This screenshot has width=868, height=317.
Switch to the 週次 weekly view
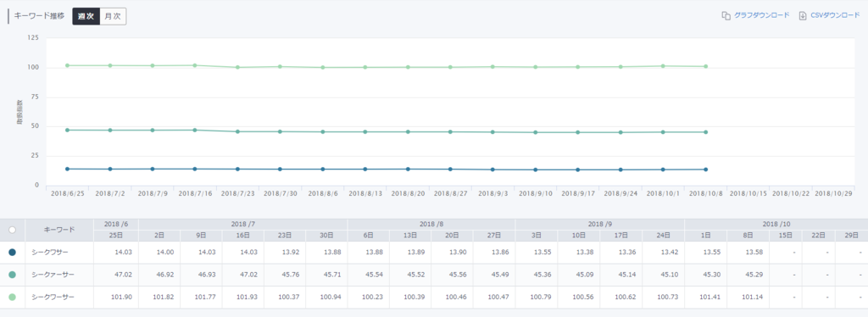point(86,16)
